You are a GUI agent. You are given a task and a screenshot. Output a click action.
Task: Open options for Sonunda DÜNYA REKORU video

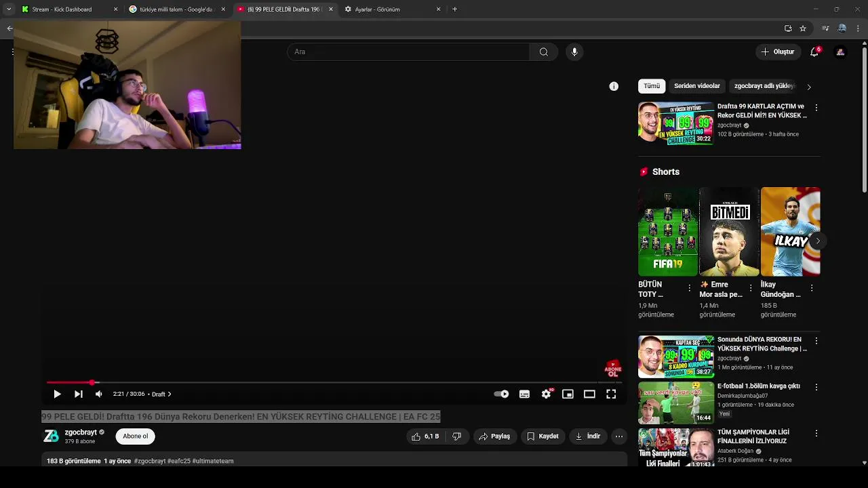[x=816, y=341]
